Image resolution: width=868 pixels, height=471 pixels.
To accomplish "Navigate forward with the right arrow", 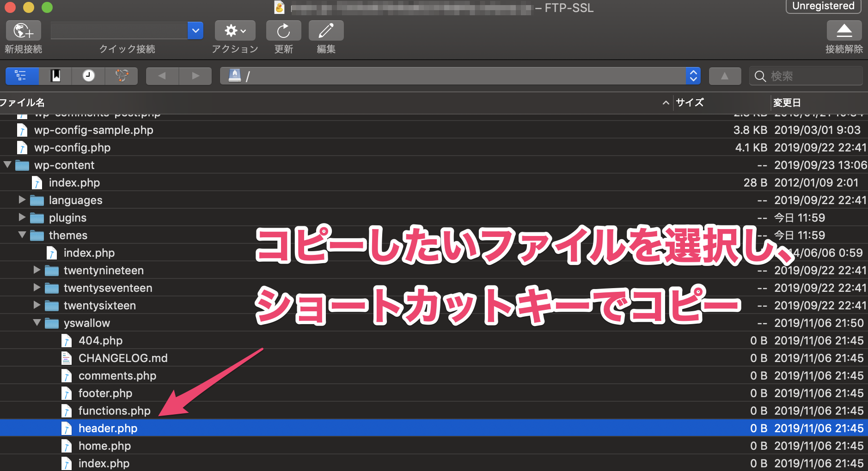I will (x=195, y=76).
